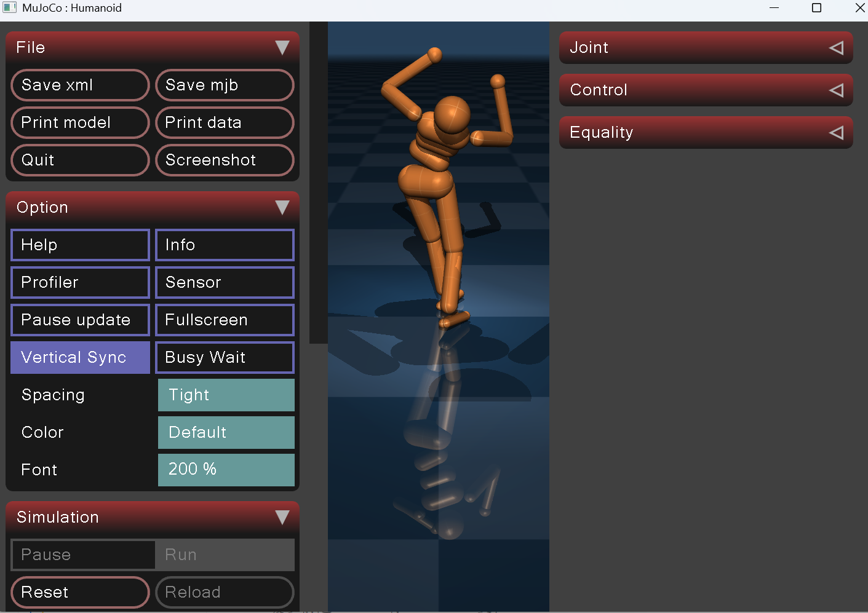Click the Equality panel header

point(706,133)
